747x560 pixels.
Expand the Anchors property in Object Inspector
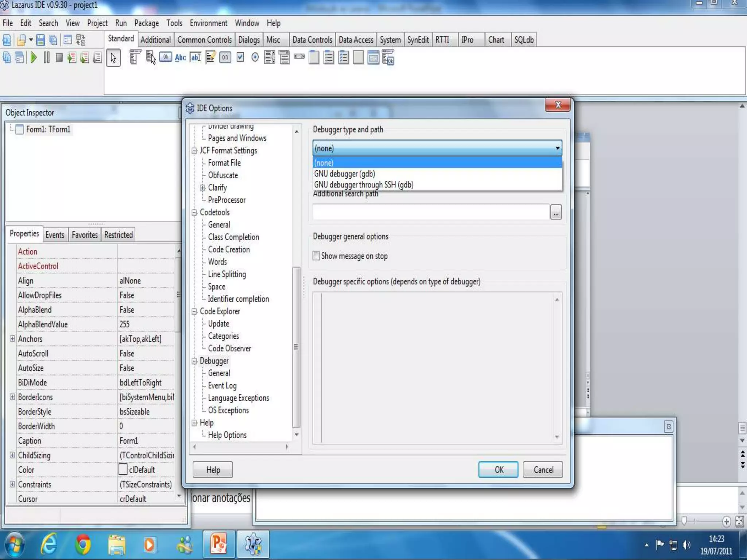coord(12,339)
